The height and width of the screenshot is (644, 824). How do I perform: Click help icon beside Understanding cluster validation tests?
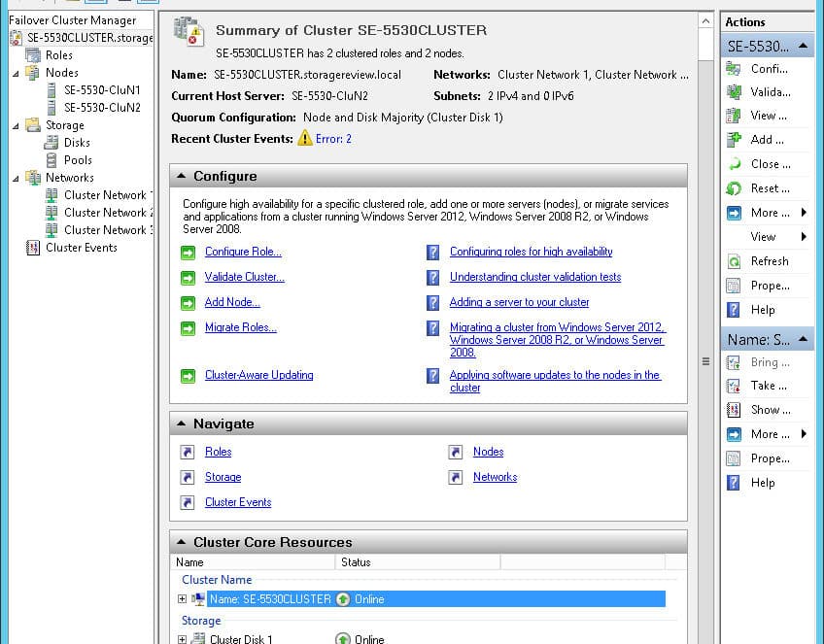tap(432, 278)
